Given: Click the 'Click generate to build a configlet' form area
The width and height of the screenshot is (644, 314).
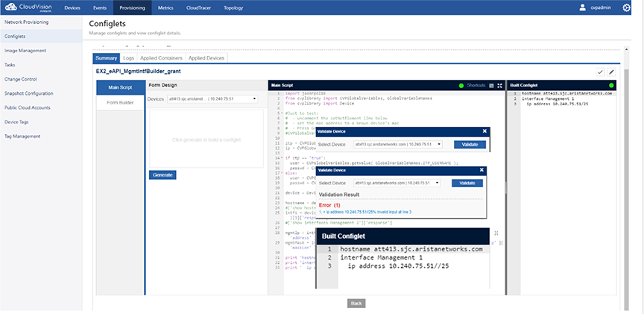Looking at the screenshot, I should click(206, 139).
